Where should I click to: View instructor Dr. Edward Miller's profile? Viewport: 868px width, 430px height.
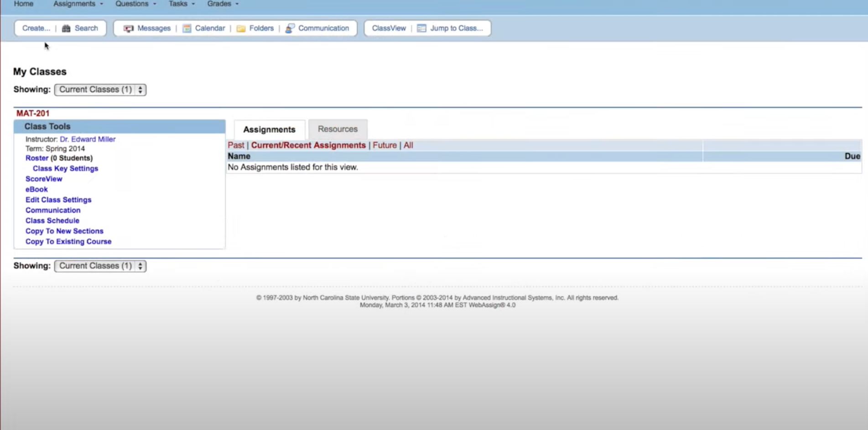(x=88, y=139)
